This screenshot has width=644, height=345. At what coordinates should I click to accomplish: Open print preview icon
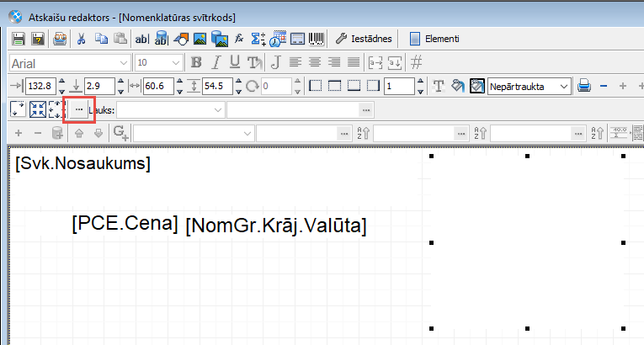click(60, 39)
